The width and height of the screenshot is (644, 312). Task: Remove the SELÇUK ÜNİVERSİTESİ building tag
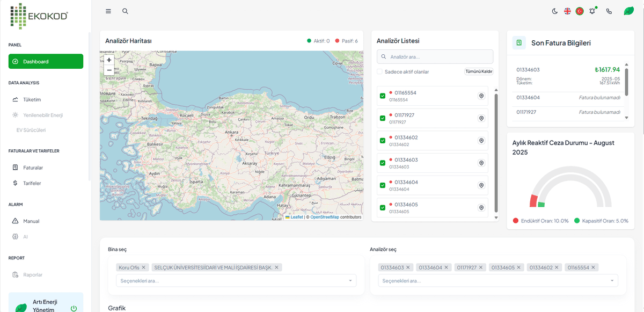(276, 267)
